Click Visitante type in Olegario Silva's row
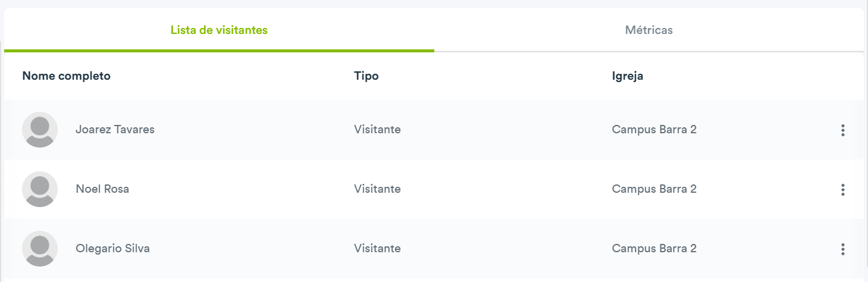This screenshot has width=868, height=282. pos(377,248)
